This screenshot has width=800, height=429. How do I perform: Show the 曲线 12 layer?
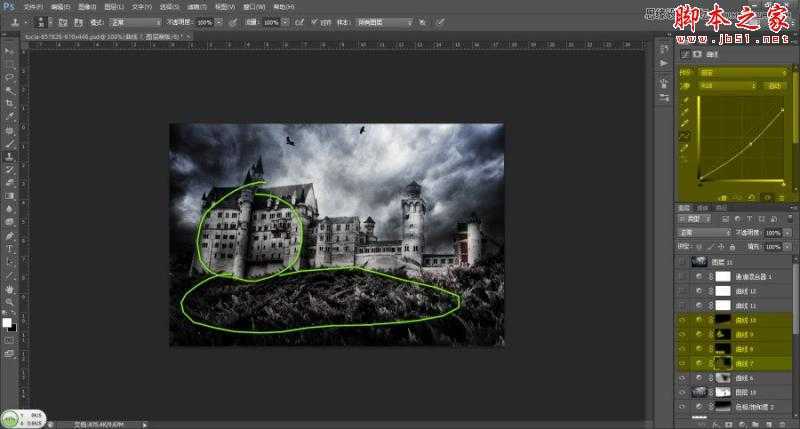click(x=682, y=291)
